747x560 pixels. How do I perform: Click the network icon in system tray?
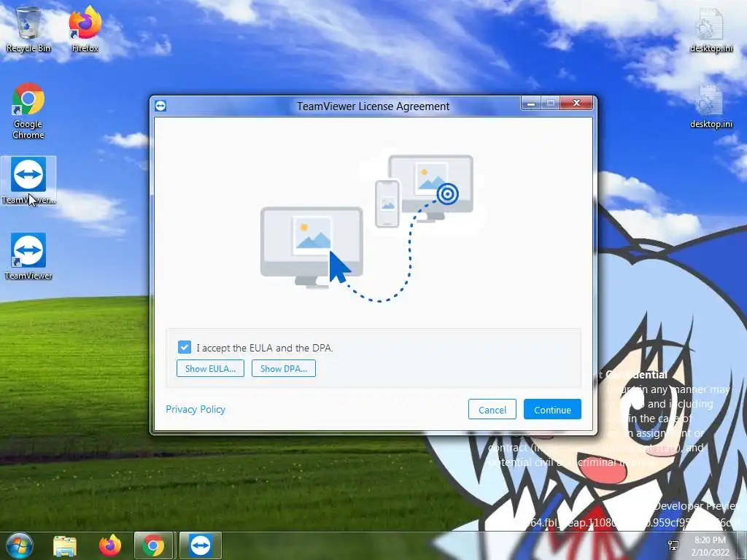(673, 545)
